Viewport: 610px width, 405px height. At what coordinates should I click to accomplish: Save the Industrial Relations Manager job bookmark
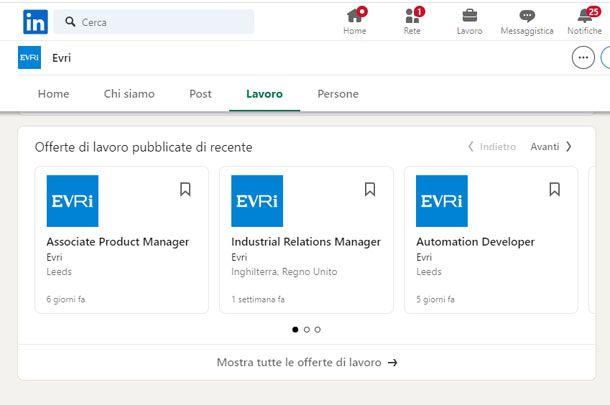pyautogui.click(x=370, y=190)
